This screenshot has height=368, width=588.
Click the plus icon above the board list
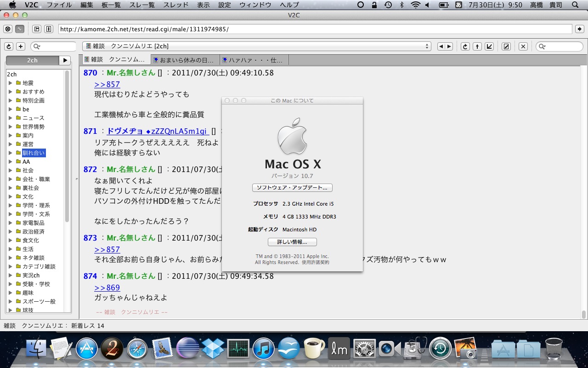[x=21, y=46]
